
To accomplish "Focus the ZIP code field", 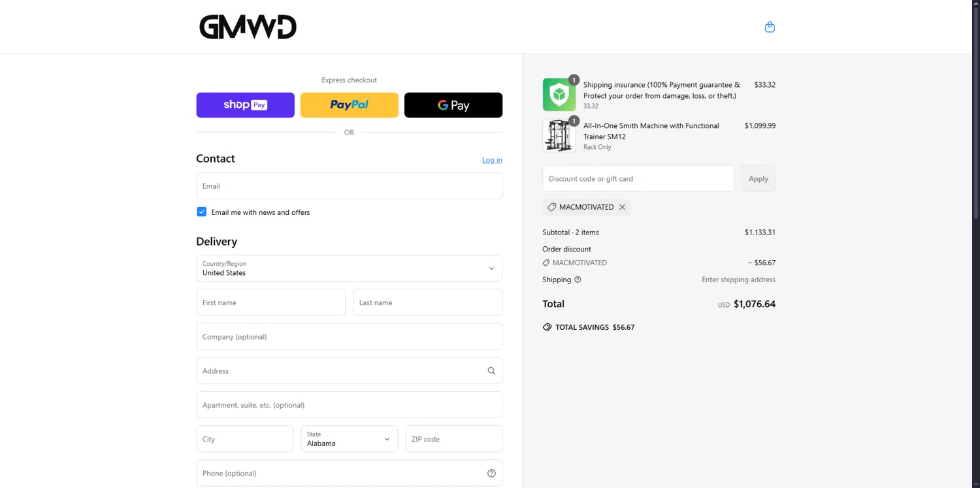I will [x=453, y=439].
